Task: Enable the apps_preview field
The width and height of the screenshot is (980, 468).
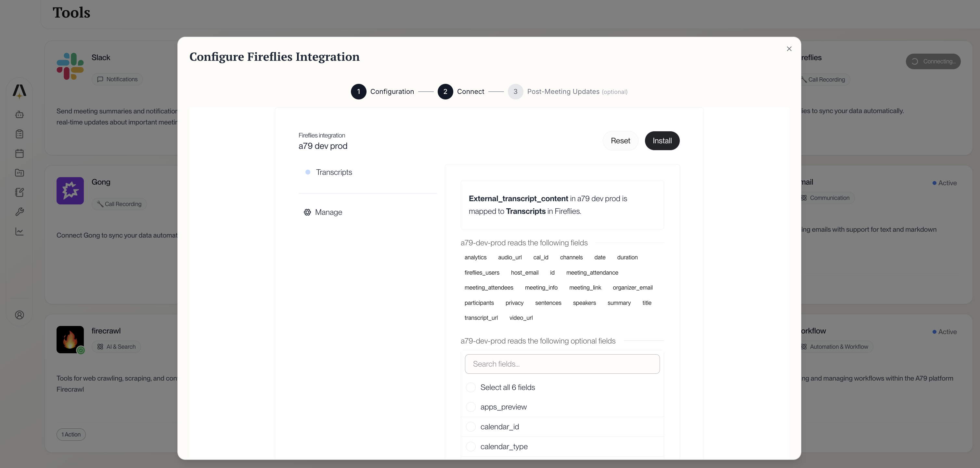Action: [471, 407]
